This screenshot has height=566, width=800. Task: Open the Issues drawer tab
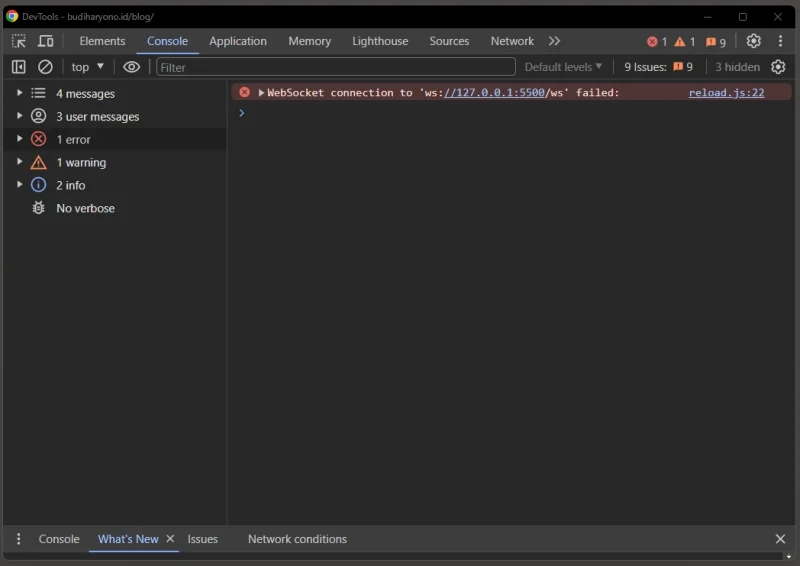[203, 539]
